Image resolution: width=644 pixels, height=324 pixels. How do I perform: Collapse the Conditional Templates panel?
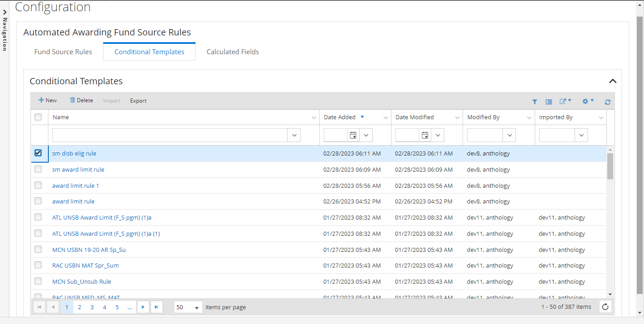(x=613, y=81)
